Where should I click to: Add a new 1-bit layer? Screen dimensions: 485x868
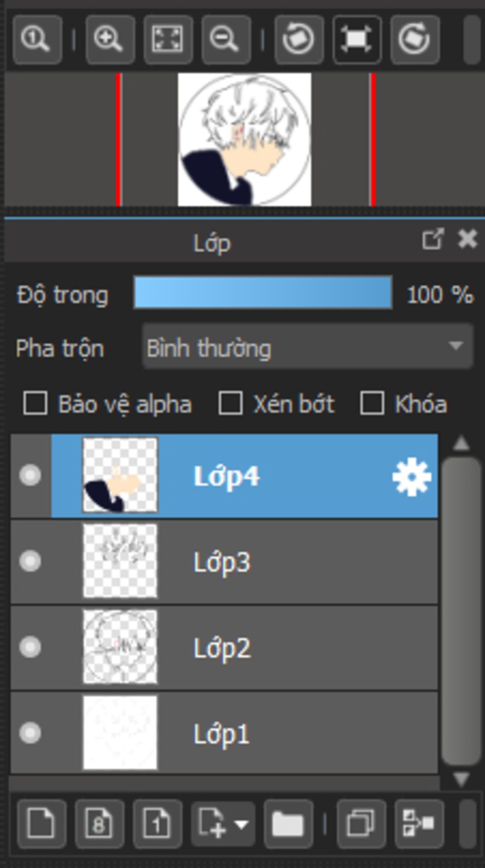click(x=158, y=823)
